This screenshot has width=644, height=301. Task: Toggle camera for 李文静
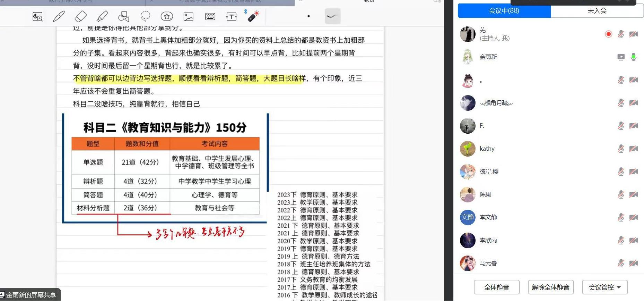pos(633,218)
